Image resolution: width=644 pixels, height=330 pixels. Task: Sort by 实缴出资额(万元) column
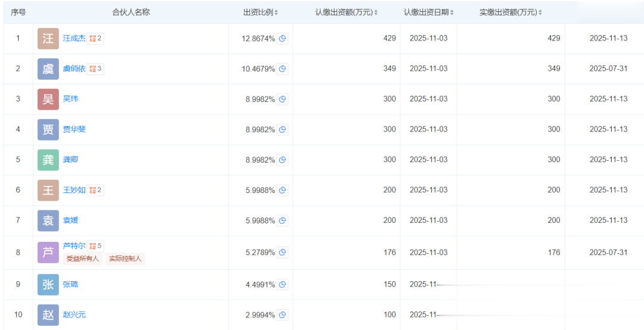tap(540, 13)
